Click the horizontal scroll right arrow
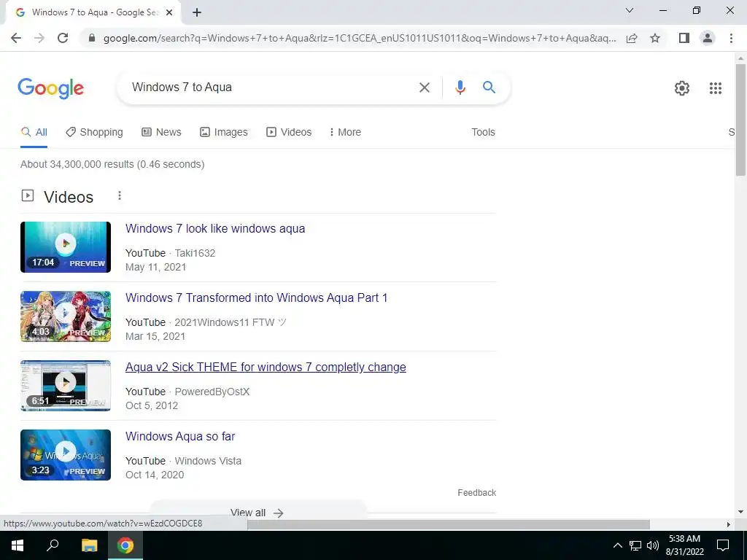The width and height of the screenshot is (747, 560). coord(729,525)
